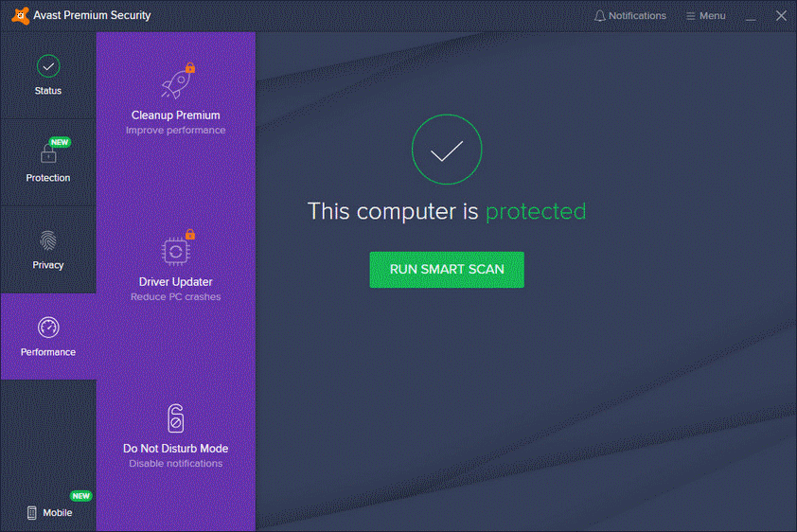Open the Protection padlock icon
The width and height of the screenshot is (797, 532).
pos(48,153)
